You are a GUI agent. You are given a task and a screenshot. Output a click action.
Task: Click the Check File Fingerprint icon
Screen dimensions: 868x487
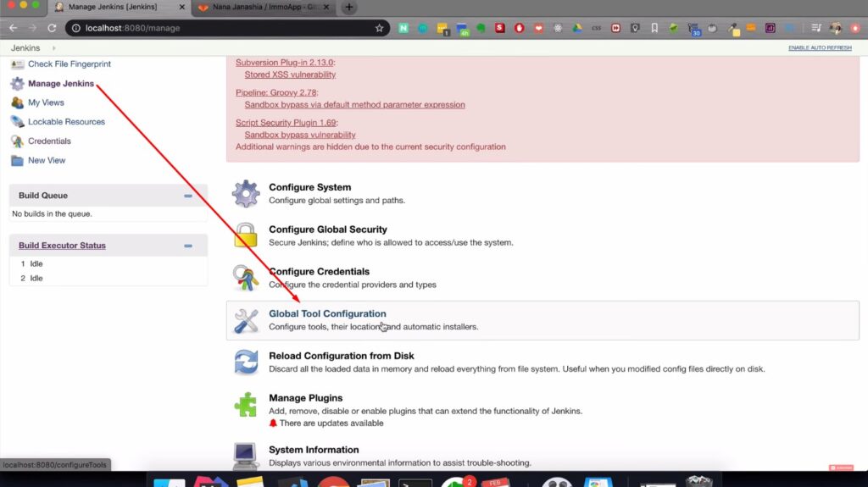click(17, 64)
